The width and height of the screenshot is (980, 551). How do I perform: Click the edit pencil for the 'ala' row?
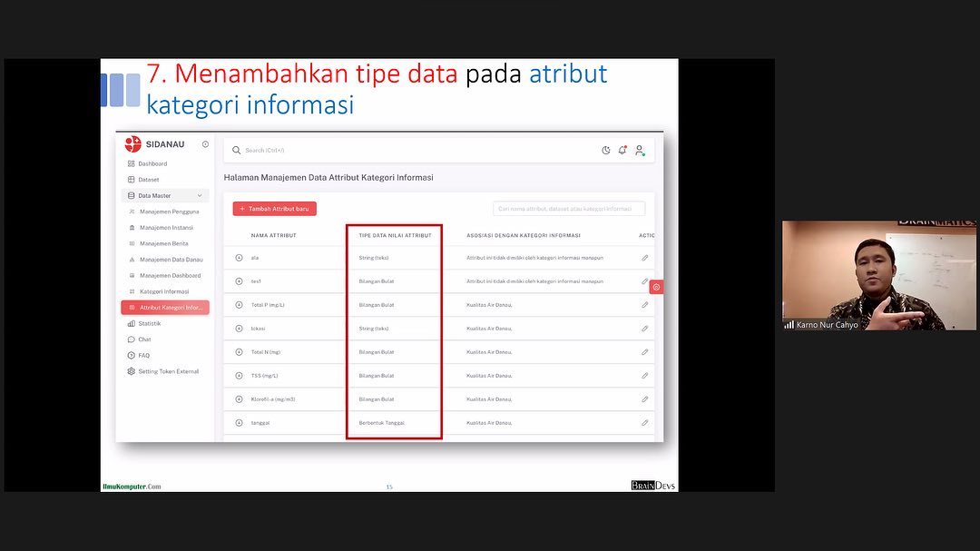645,258
